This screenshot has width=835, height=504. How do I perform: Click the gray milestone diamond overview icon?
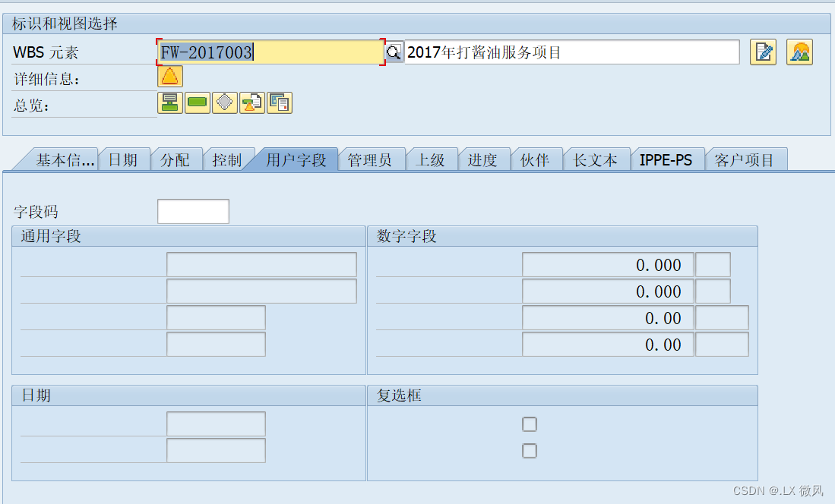coord(224,102)
